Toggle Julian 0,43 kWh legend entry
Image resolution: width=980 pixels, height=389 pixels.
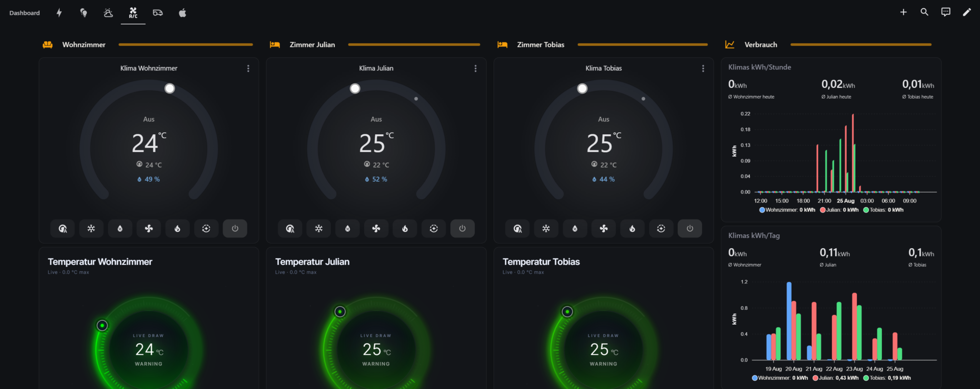click(x=836, y=378)
